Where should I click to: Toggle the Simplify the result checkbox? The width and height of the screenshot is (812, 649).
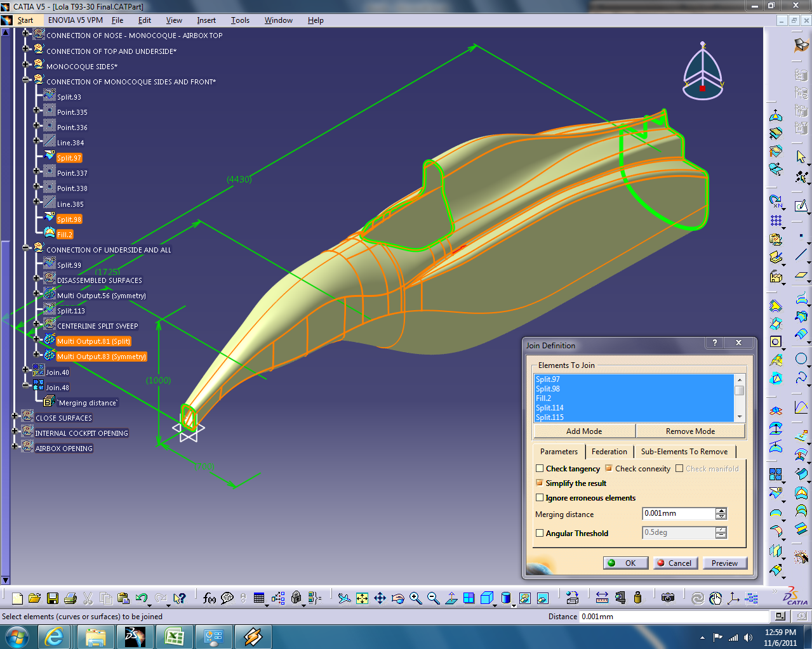[x=540, y=483]
